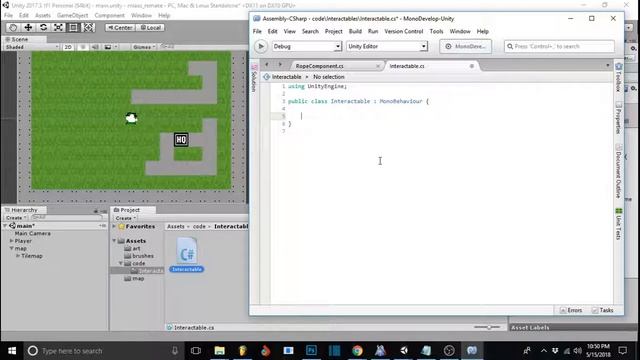Open the Unit Tests side pad
The height and width of the screenshot is (360, 640).
coord(619,224)
